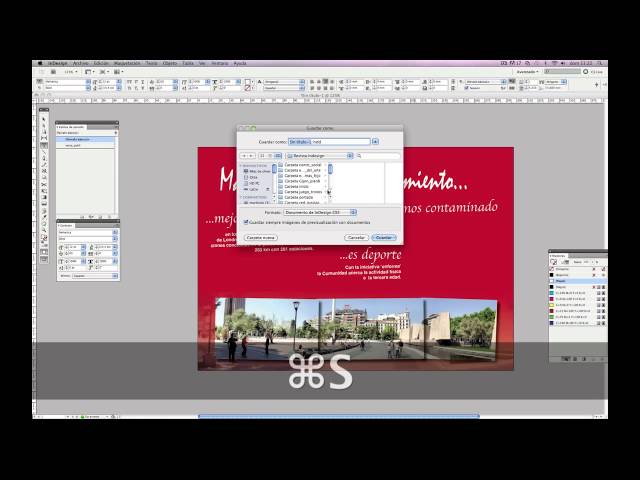Open the Edición menu

tap(101, 63)
